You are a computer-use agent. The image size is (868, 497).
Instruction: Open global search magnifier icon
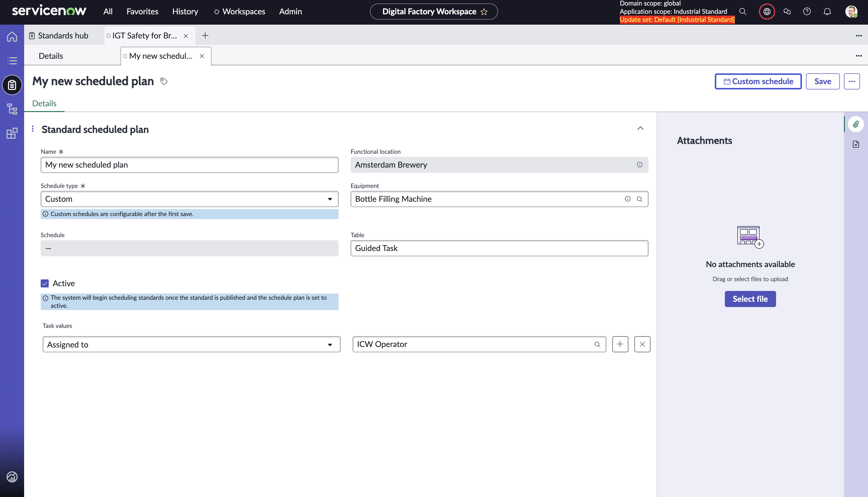point(743,12)
